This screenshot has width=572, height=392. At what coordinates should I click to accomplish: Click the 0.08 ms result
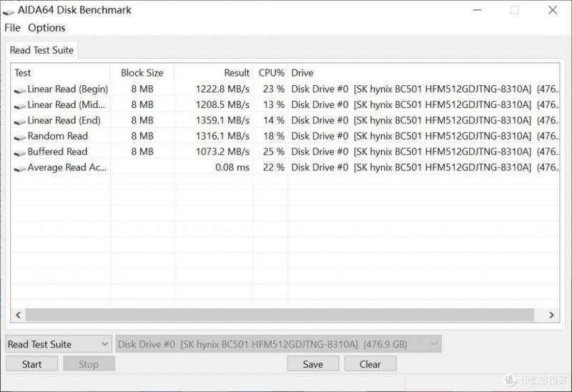(x=232, y=167)
